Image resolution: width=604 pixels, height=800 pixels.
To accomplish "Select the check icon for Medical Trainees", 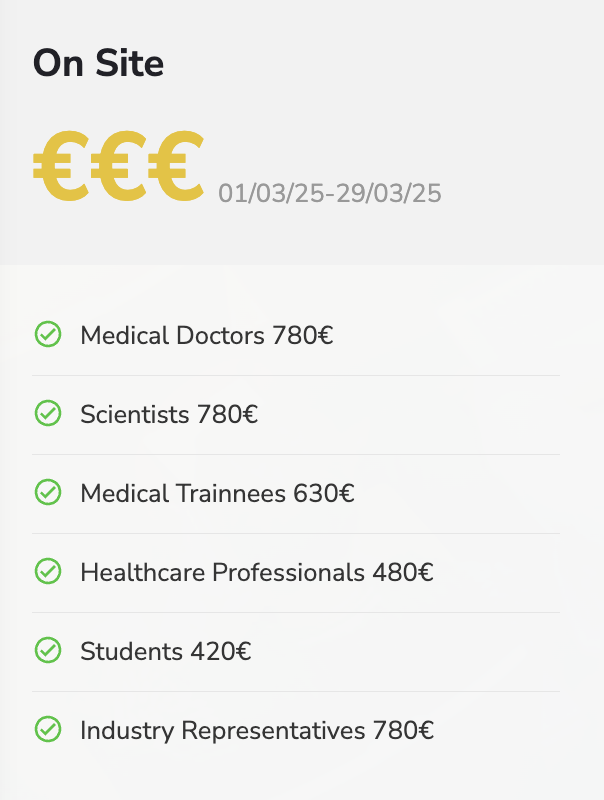I will pos(47,492).
